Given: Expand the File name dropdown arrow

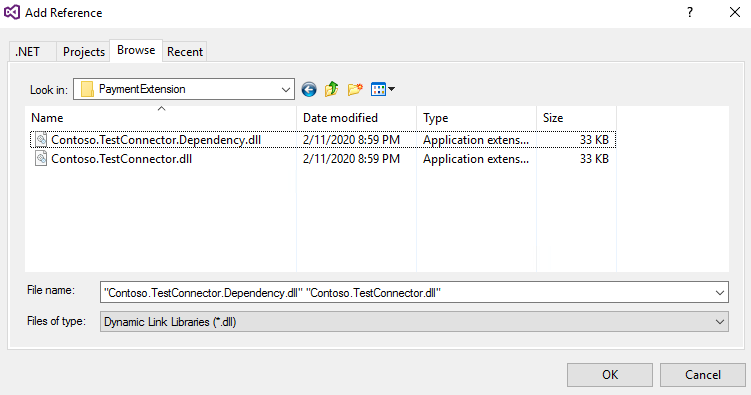Looking at the screenshot, I should pyautogui.click(x=719, y=293).
